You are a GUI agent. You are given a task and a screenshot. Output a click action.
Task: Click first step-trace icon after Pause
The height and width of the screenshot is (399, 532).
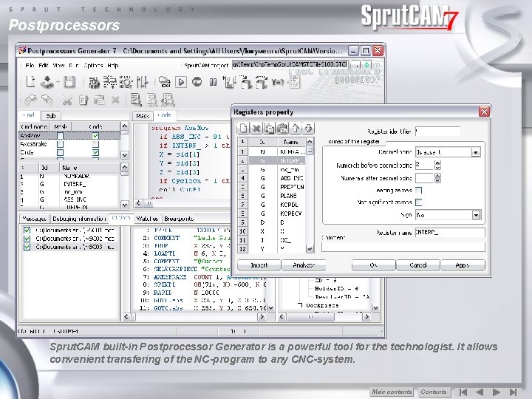pos(229,82)
